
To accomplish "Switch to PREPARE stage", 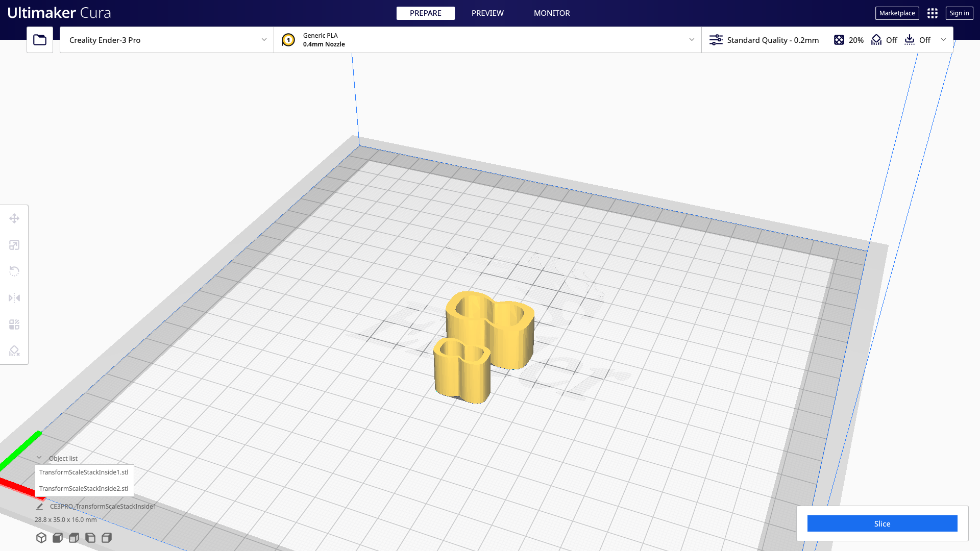I will [x=426, y=13].
